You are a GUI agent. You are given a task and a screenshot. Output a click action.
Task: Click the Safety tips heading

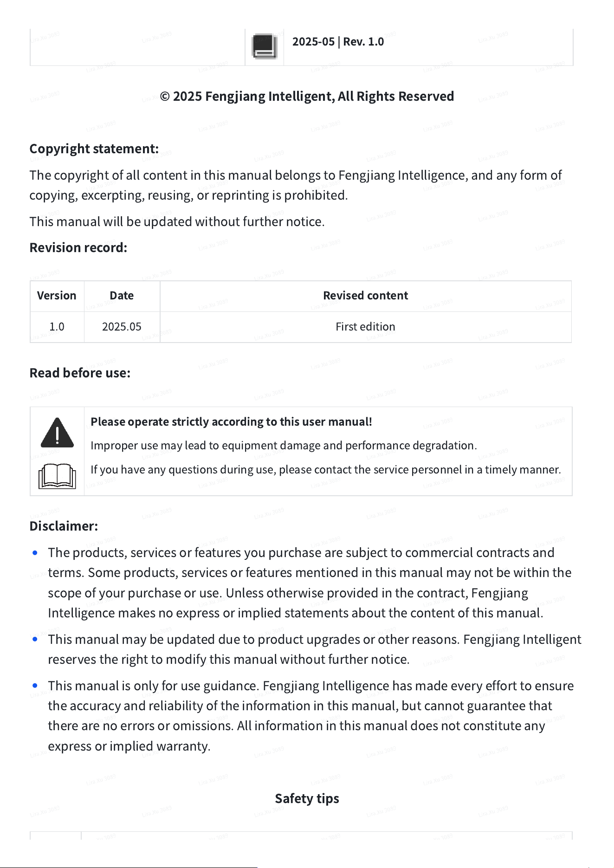307,798
